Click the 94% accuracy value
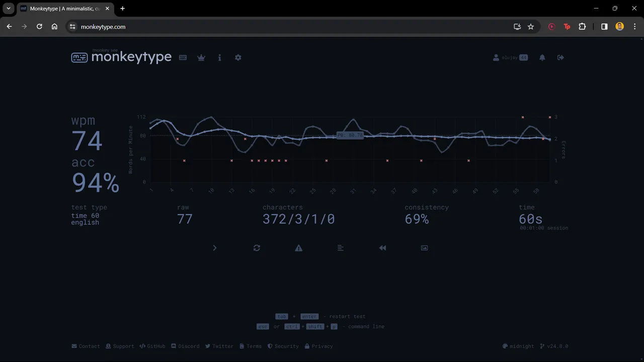 (96, 183)
